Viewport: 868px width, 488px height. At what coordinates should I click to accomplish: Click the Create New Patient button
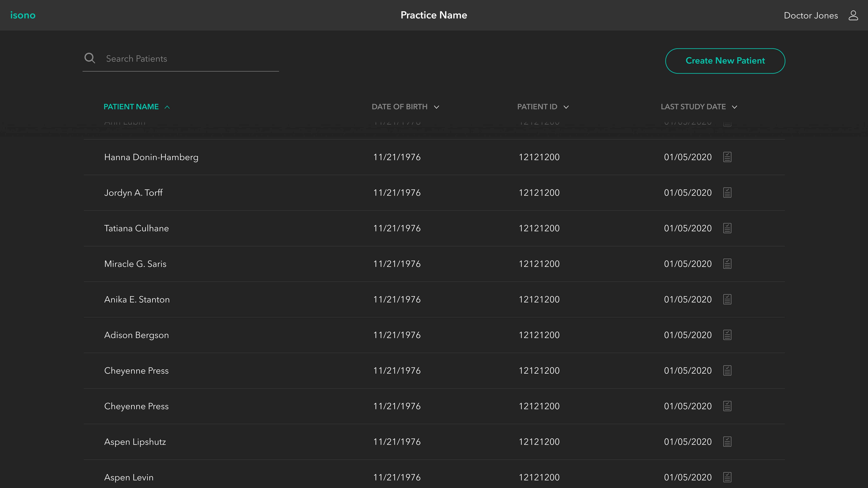[x=725, y=61]
